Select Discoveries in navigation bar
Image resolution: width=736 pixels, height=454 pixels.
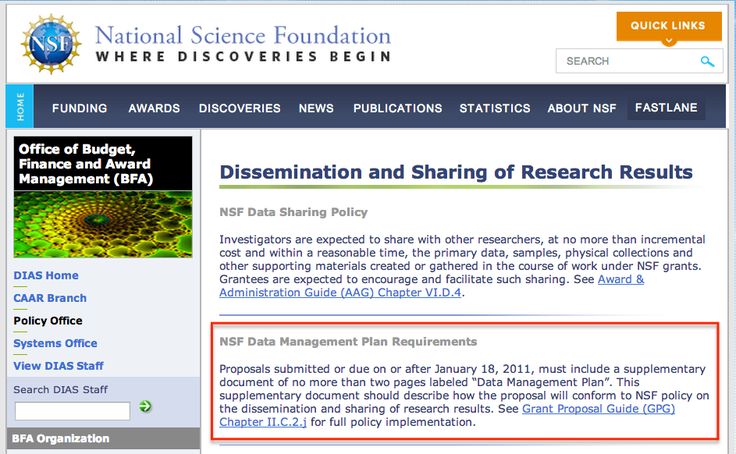click(239, 108)
